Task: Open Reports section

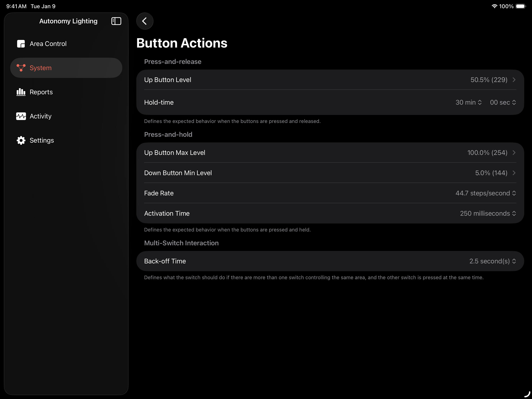Action: tap(66, 92)
